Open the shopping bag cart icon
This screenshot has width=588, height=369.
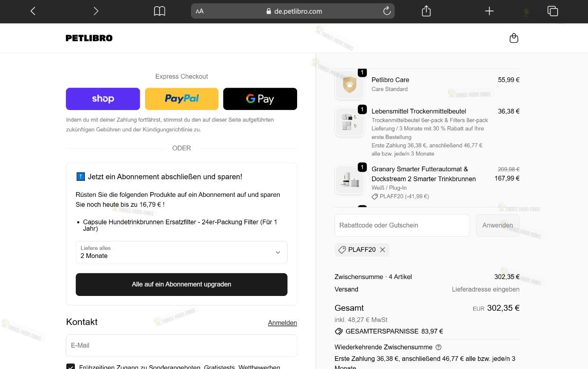[514, 38]
